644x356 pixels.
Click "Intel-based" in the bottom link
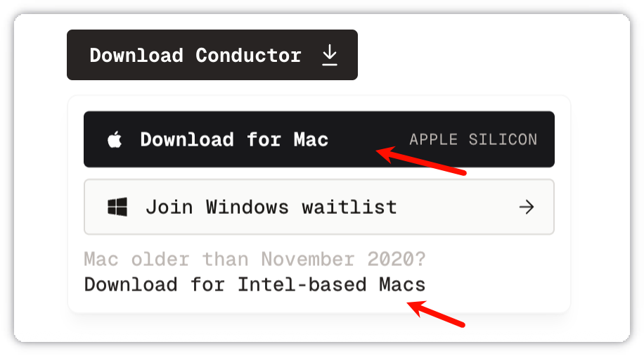click(x=302, y=284)
